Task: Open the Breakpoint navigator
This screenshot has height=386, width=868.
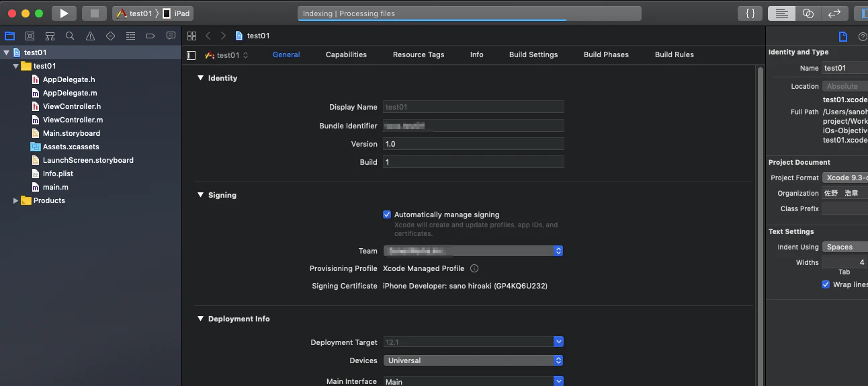Action: [150, 36]
